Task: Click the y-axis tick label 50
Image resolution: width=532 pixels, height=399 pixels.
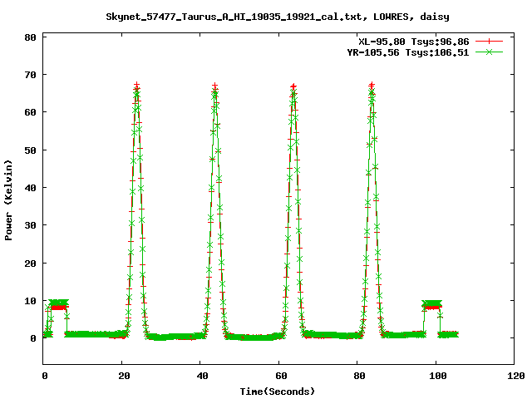Action: tap(30, 150)
